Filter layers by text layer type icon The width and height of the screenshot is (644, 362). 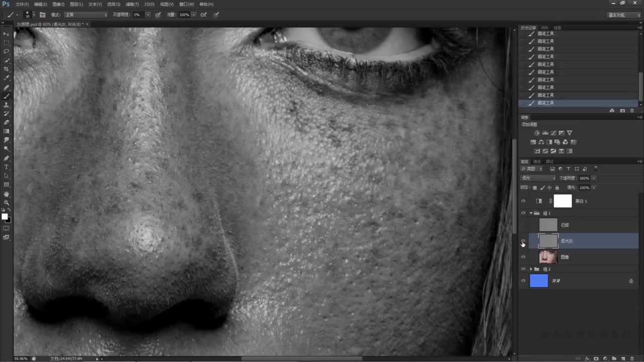pyautogui.click(x=569, y=169)
